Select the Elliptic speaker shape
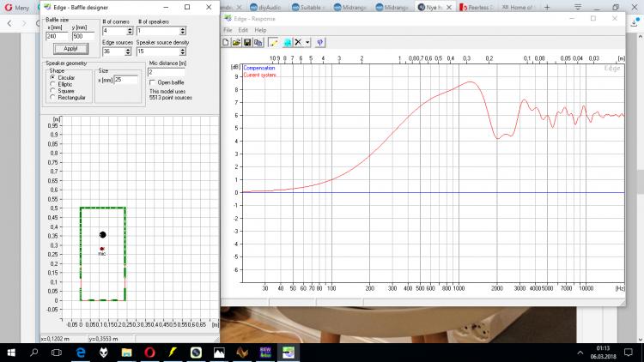The height and width of the screenshot is (362, 644). click(52, 83)
